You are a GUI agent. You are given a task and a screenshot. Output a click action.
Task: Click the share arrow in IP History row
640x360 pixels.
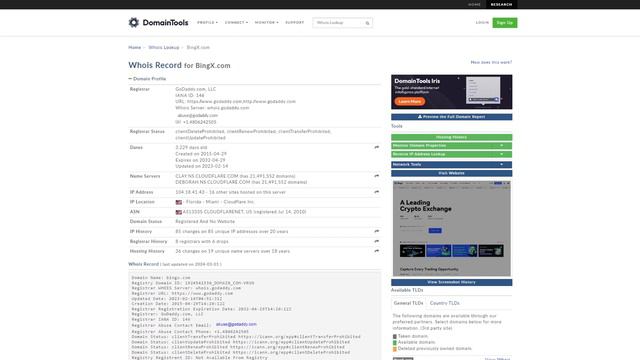(377, 231)
